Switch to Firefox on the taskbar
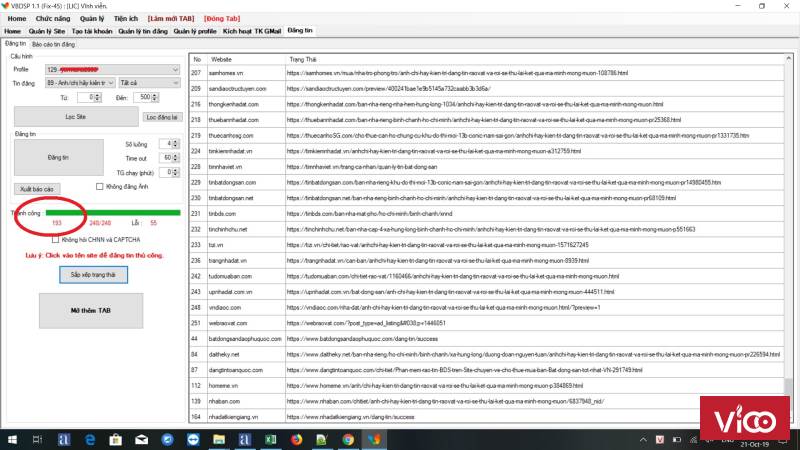 [x=296, y=439]
